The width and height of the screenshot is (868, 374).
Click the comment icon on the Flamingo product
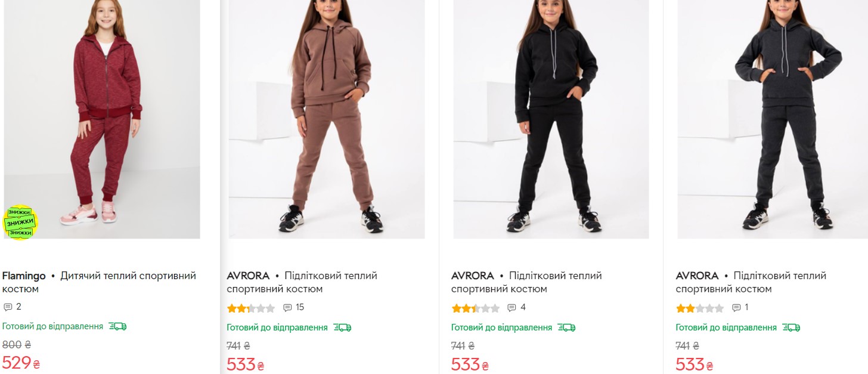point(8,307)
